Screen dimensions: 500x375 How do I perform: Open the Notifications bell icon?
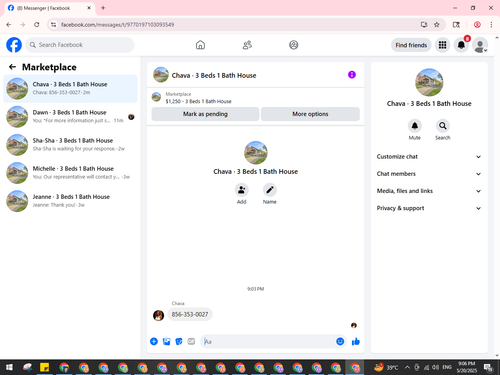point(461,45)
